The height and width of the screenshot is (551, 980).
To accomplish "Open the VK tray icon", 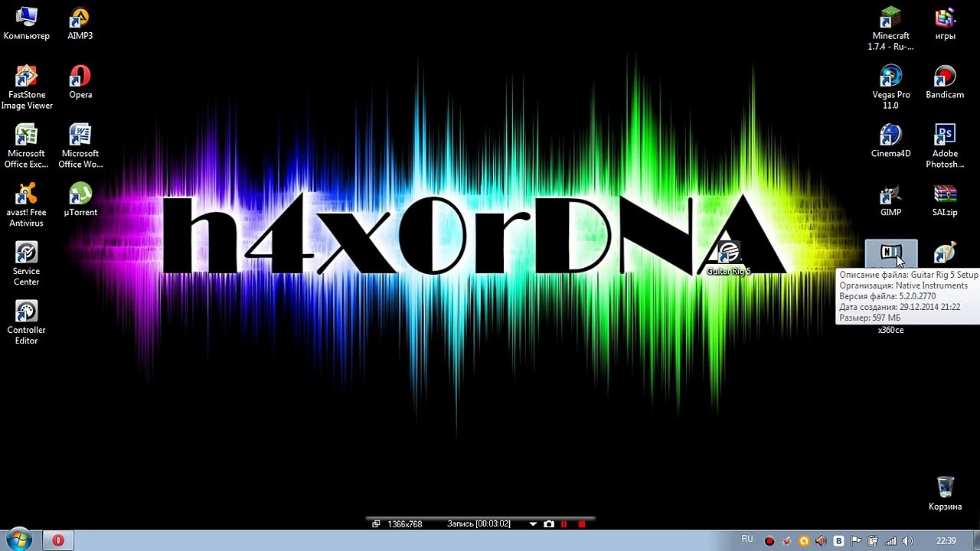I will coord(838,541).
